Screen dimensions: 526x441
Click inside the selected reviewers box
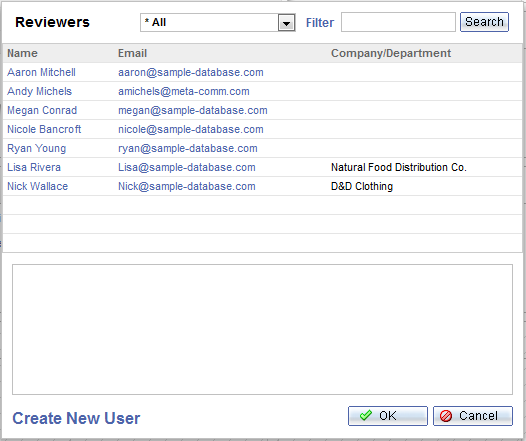(x=262, y=329)
